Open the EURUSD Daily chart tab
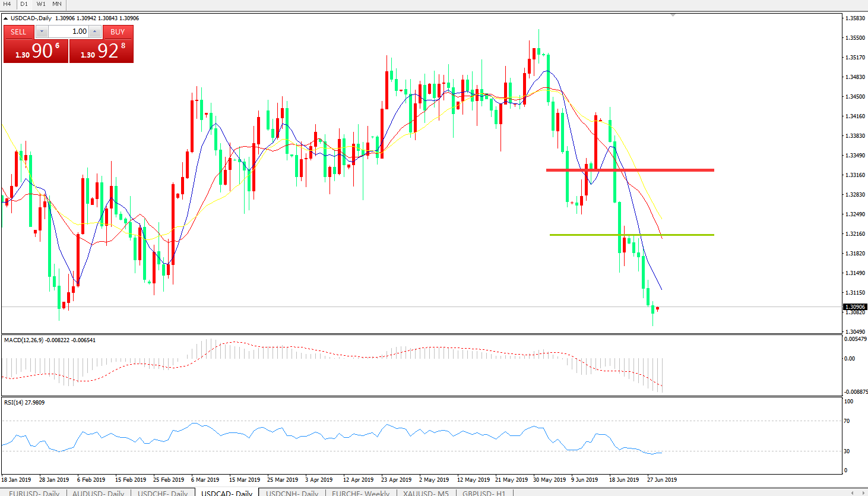This screenshot has height=496, width=868. (x=34, y=493)
